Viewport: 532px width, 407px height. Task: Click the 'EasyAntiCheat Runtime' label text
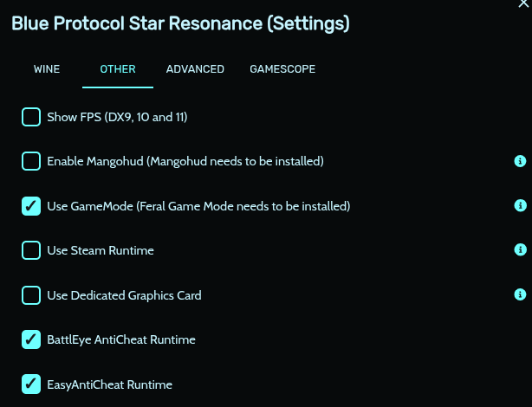[x=110, y=384]
